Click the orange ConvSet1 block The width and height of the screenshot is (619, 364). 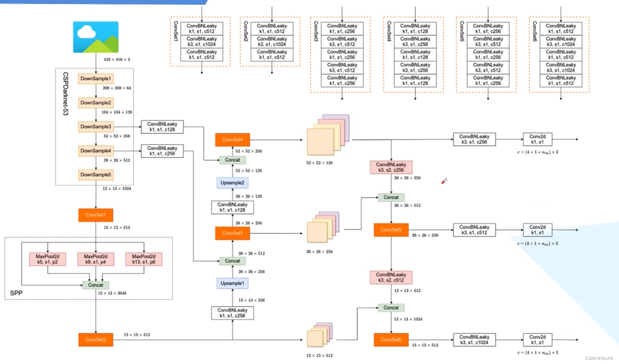tap(96, 215)
